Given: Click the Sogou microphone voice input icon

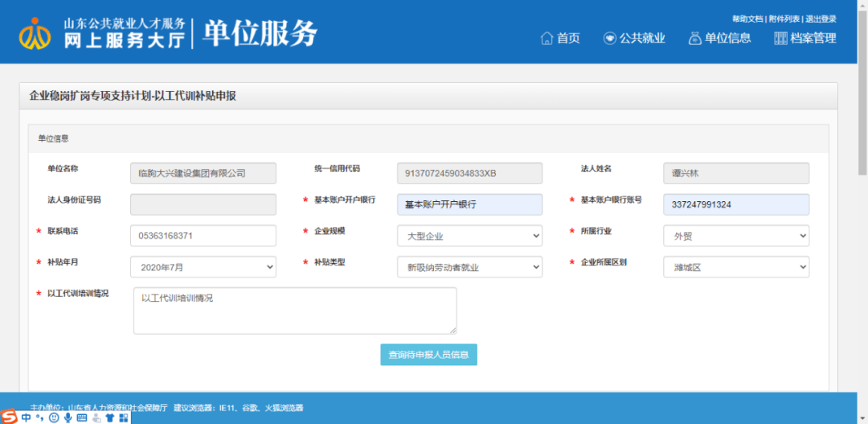Looking at the screenshot, I should [68, 417].
